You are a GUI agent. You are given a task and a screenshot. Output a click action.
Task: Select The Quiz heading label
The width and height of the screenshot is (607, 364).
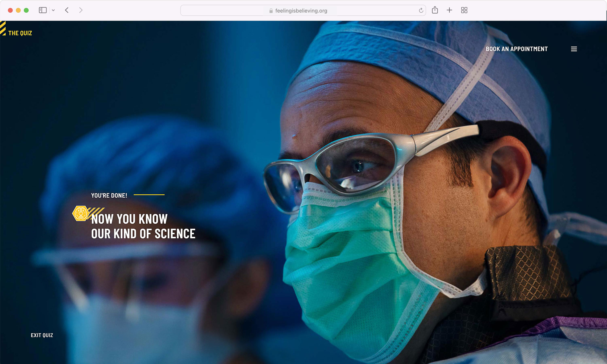point(20,33)
